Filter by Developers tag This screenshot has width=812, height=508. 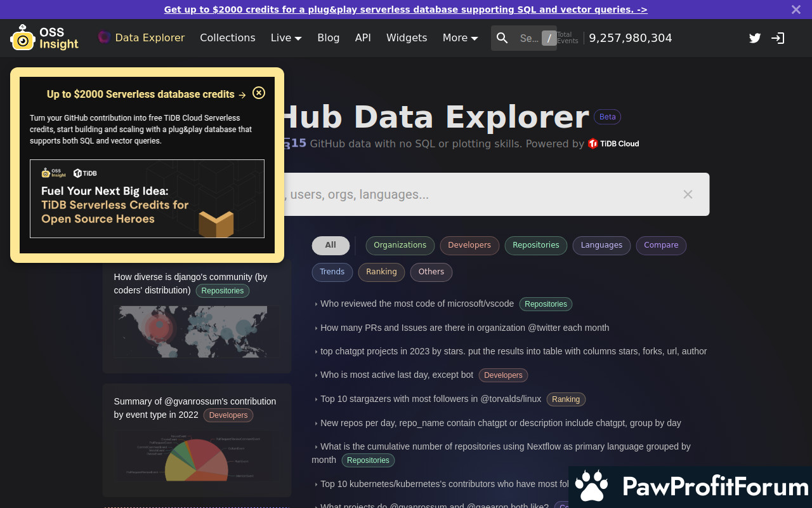469,245
